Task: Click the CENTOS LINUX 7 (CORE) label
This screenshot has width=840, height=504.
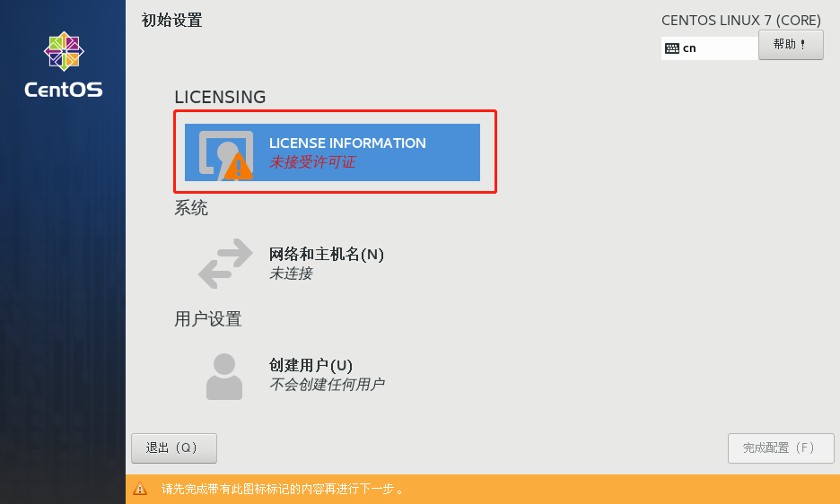Action: pos(741,21)
